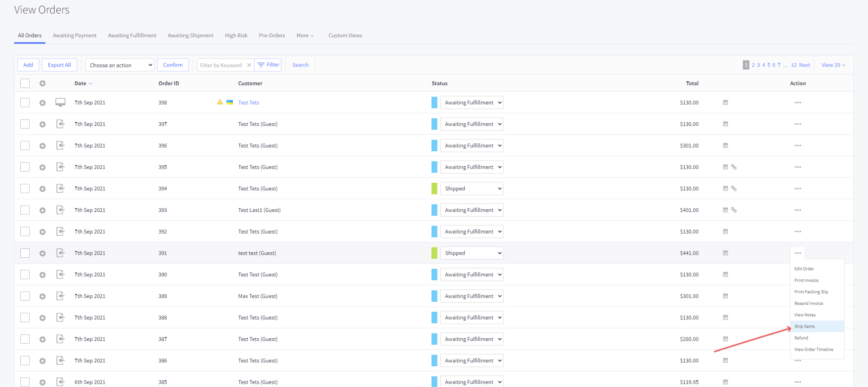
Task: Open 'Choose an action' dropdown
Action: [x=120, y=65]
